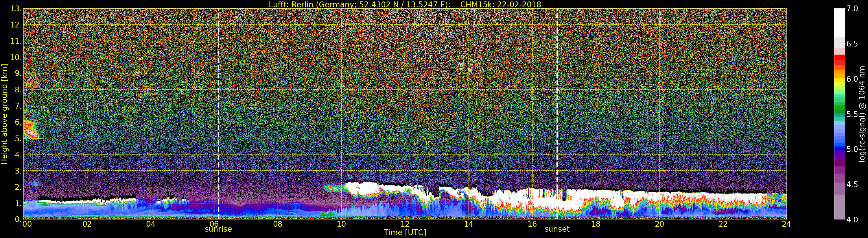This screenshot has width=868, height=238.
Task: Click height axis tick '8.'
Action: click(18, 90)
